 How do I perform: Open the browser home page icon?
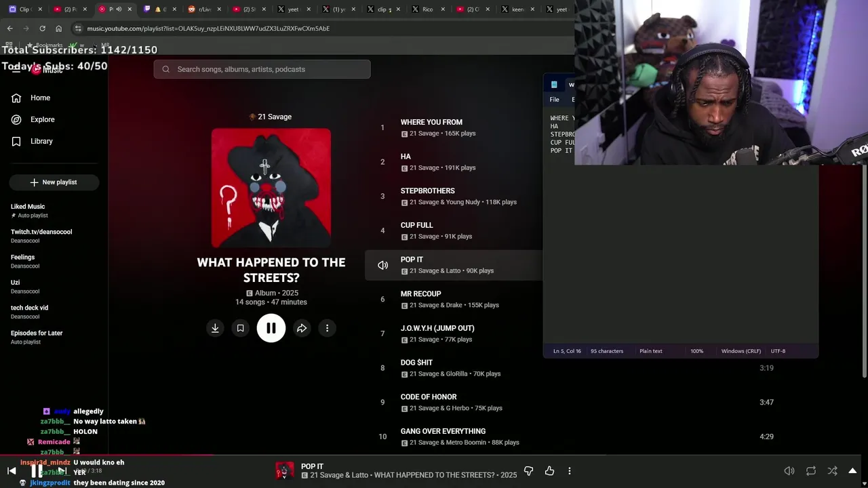point(58,28)
